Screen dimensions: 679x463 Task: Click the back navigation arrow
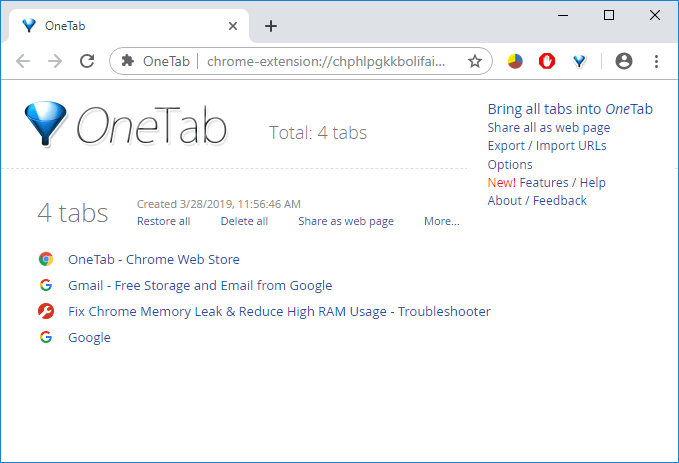click(x=23, y=61)
